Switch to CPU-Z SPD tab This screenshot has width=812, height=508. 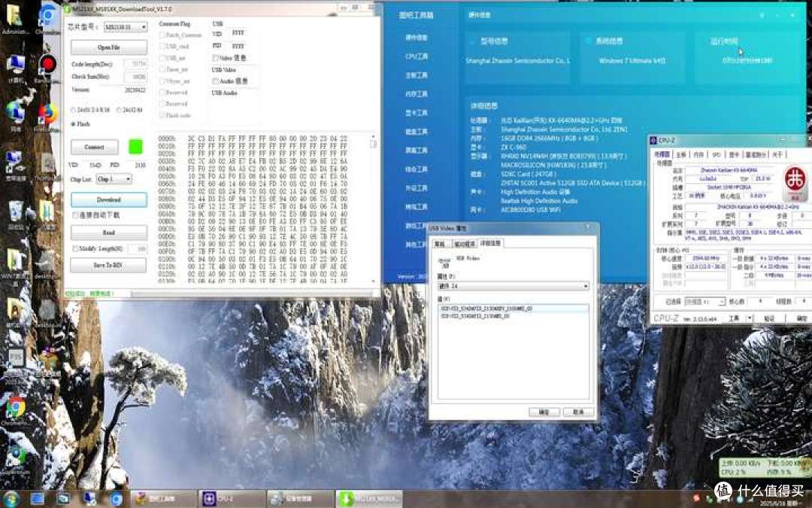click(717, 154)
